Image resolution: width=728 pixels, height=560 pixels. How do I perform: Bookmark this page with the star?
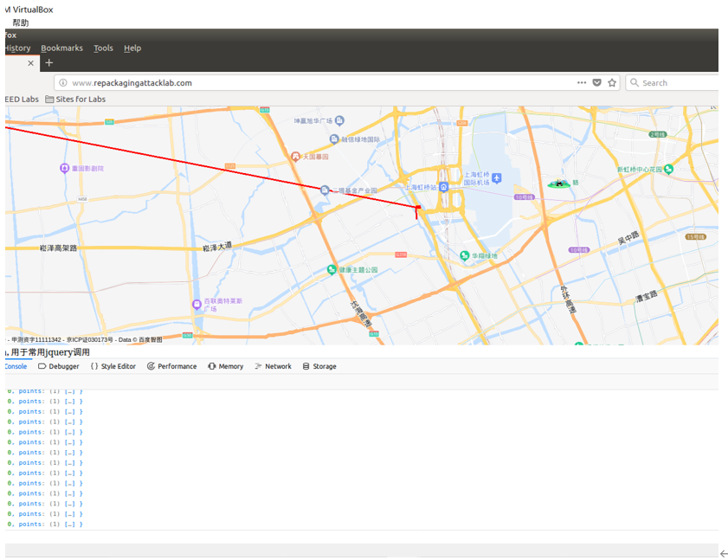pyautogui.click(x=612, y=82)
